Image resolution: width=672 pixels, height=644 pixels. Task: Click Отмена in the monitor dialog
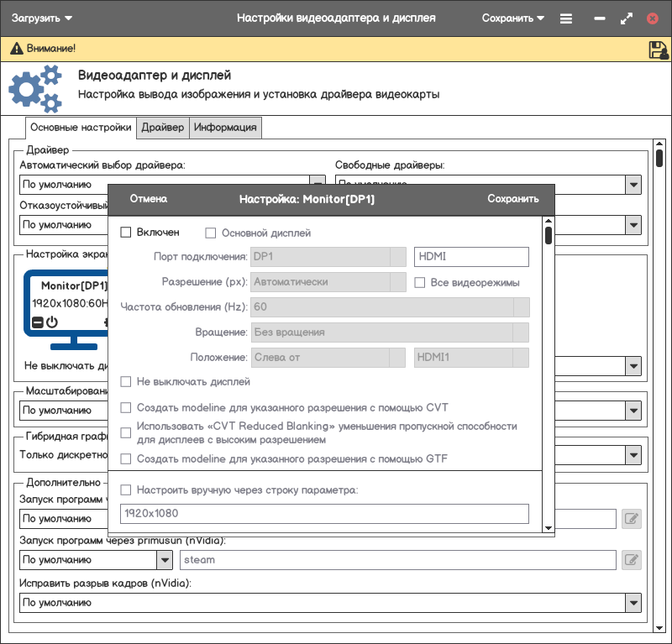pyautogui.click(x=149, y=199)
